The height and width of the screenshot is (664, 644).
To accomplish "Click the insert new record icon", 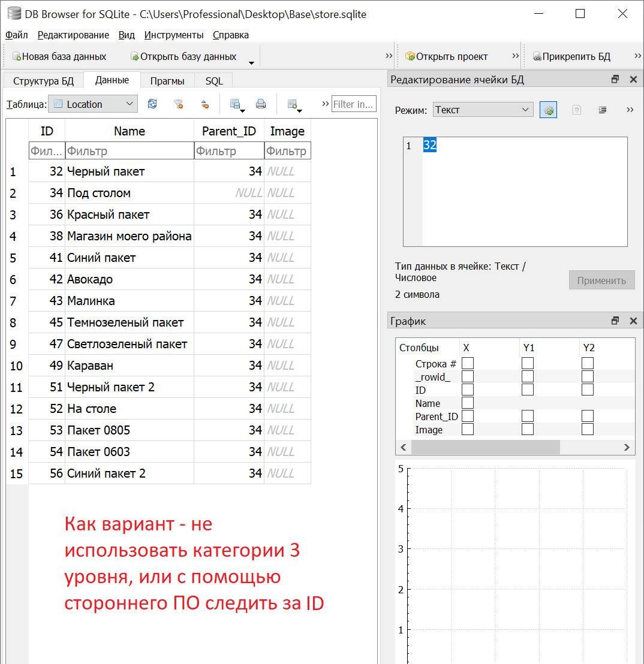I will coord(294,104).
